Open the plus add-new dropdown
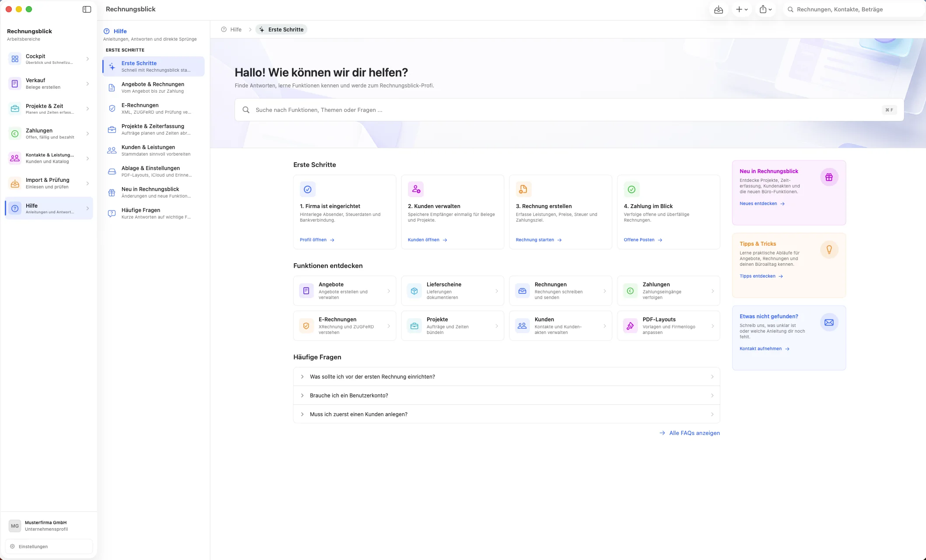 click(x=741, y=9)
